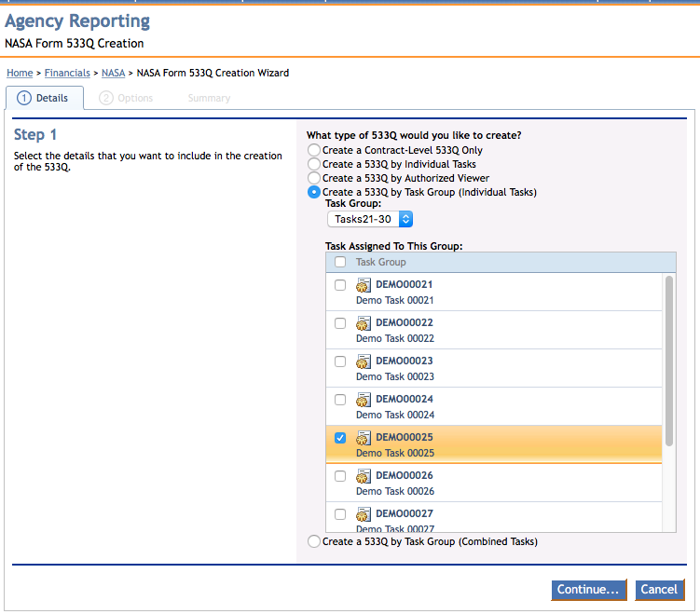700x614 pixels.
Task: Check the box for DEMO00021
Action: [340, 285]
